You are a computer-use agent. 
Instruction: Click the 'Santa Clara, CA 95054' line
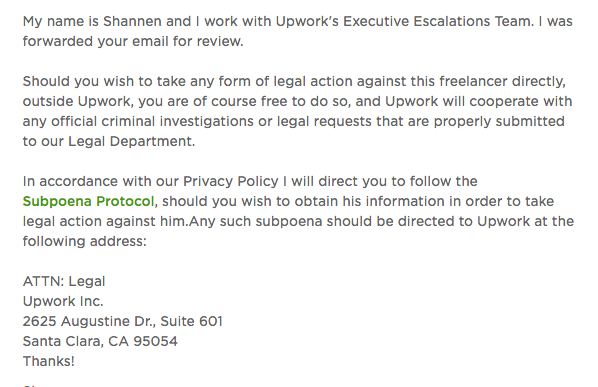[x=100, y=341]
